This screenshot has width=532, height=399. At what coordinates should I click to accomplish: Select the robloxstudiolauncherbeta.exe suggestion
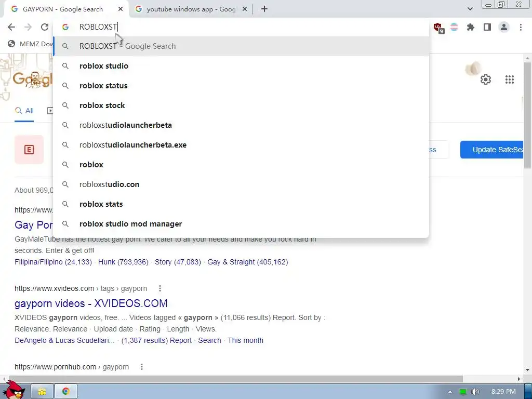[x=241, y=145]
